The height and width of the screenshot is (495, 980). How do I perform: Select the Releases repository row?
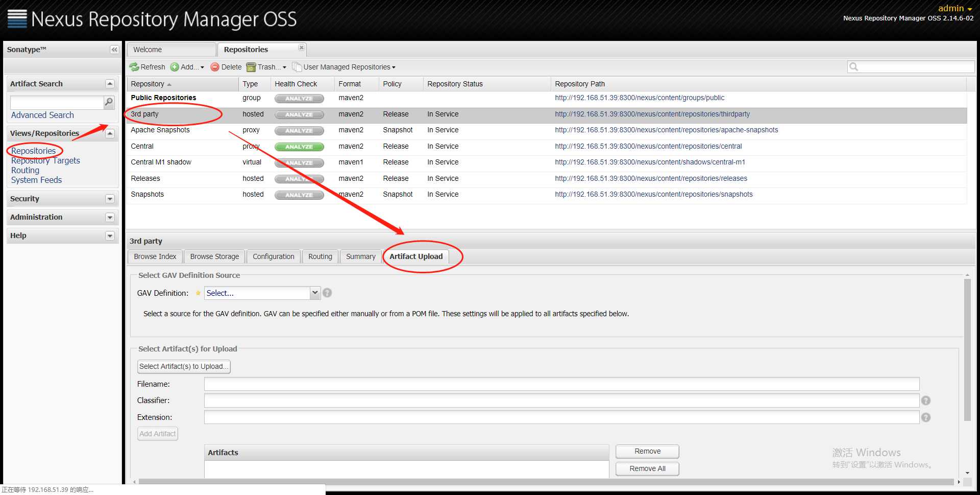tap(547, 179)
